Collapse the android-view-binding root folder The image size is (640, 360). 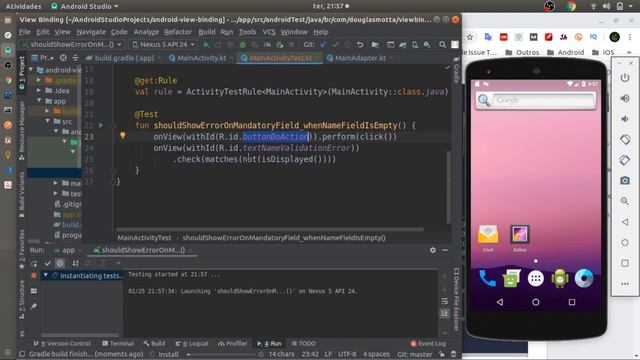click(x=31, y=70)
